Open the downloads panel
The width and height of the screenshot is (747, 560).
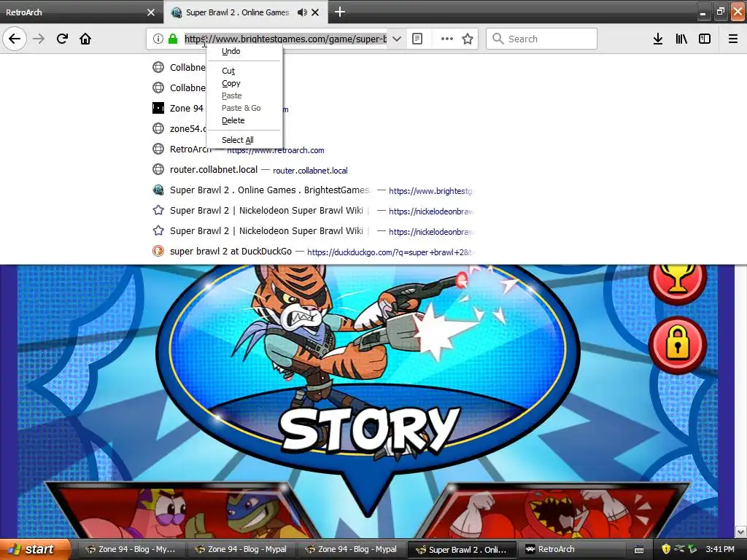(x=658, y=39)
